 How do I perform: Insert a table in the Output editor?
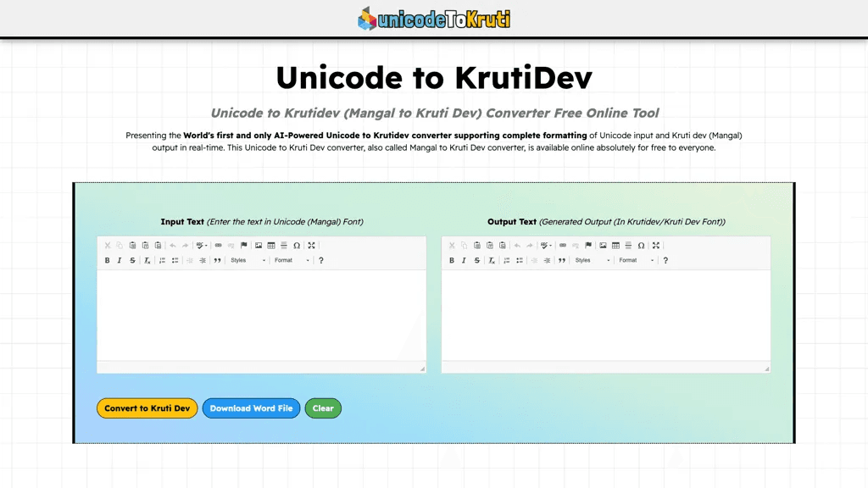[x=615, y=245]
